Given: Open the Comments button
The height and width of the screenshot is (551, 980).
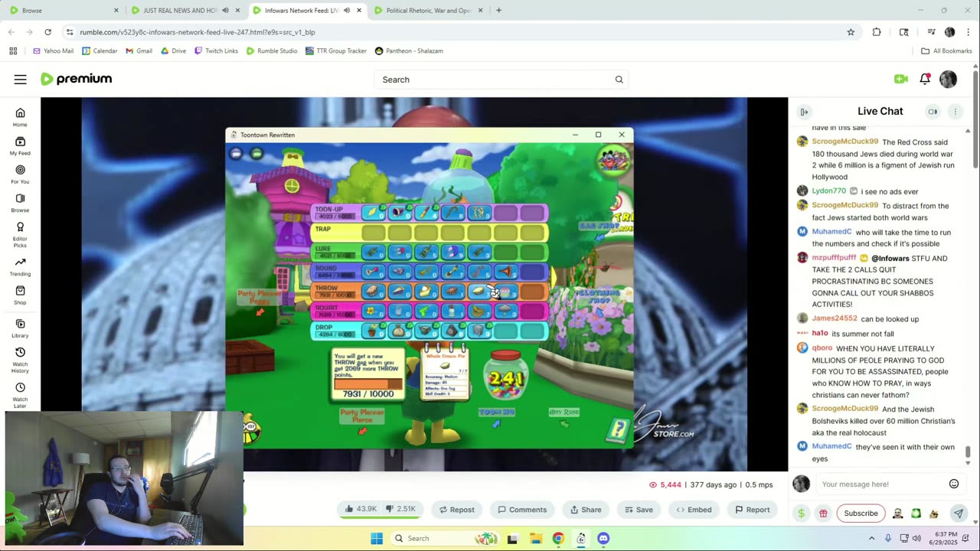Looking at the screenshot, I should (x=522, y=510).
